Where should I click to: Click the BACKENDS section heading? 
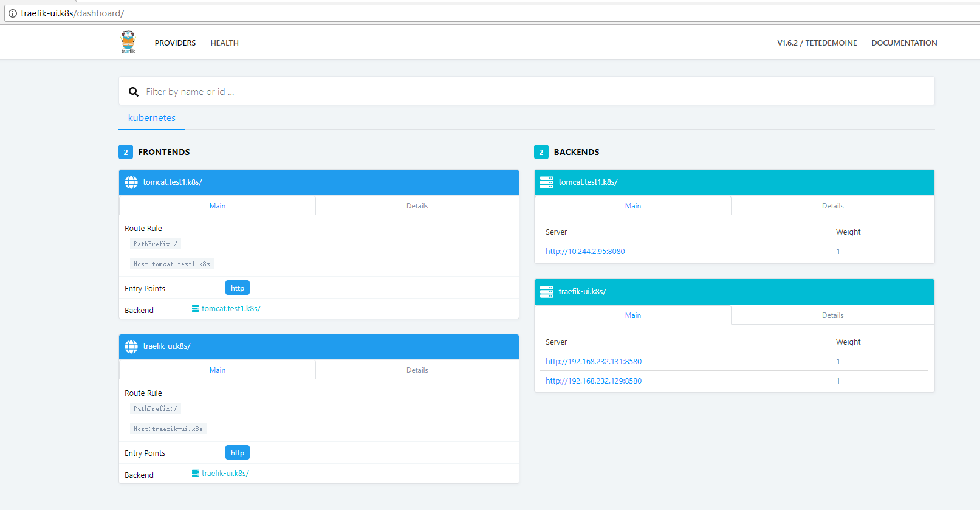[577, 152]
